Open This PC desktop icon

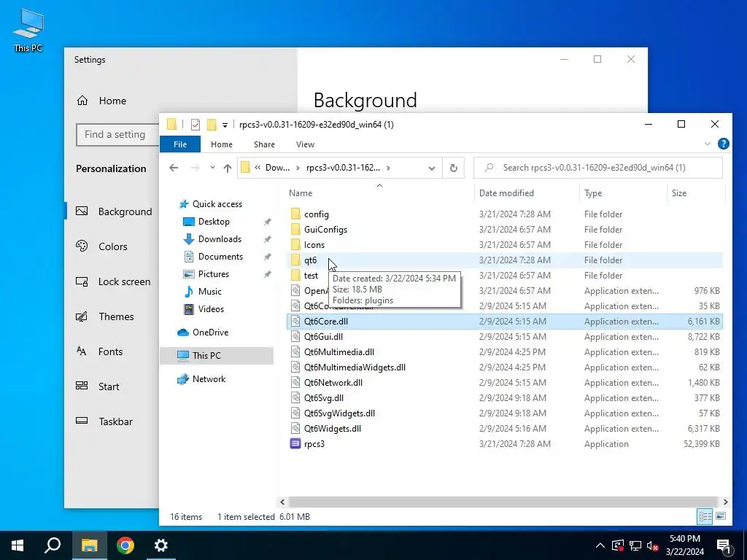tap(28, 31)
